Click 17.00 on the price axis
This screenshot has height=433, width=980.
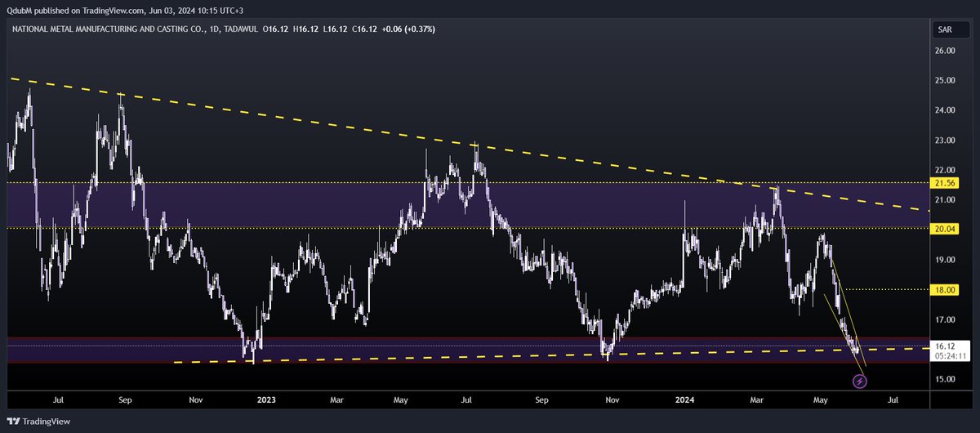point(945,319)
